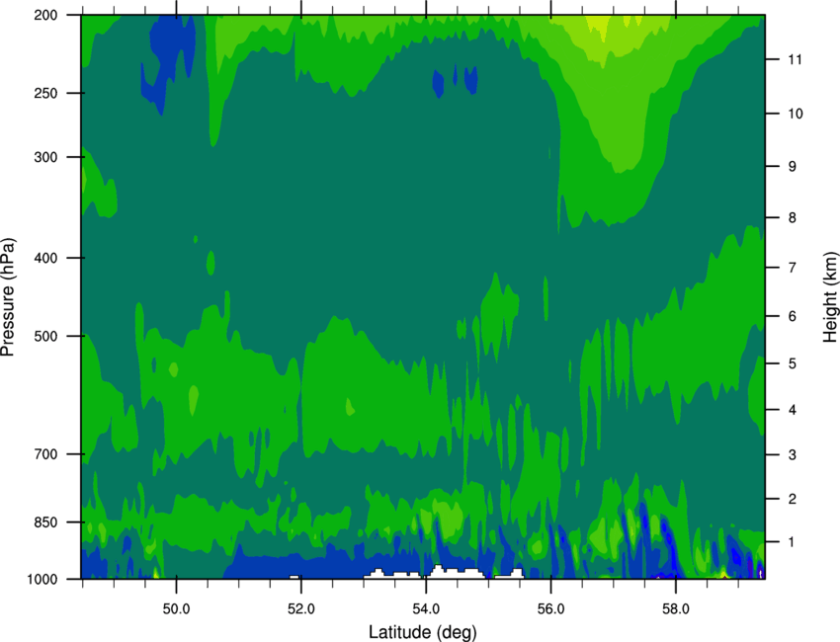Click the 11 km height tick label

click(x=795, y=59)
